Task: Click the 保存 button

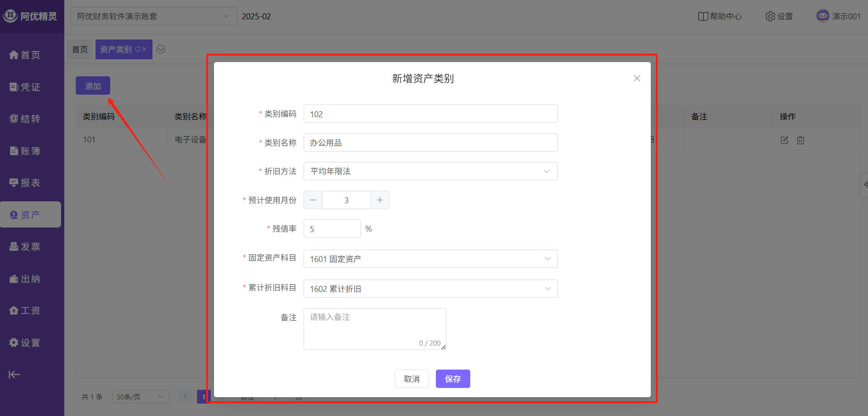Action: (452, 379)
